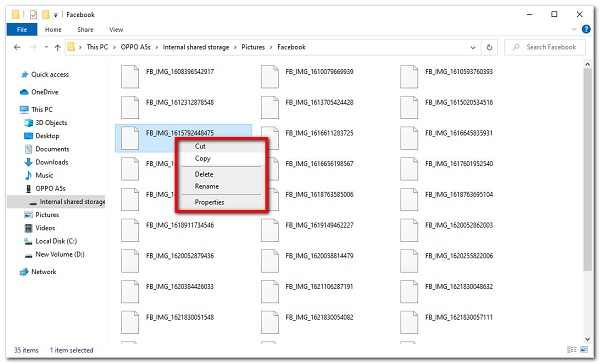This screenshot has width=600, height=364.
Task: Select file FB_IMG_1612312878548 icon
Action: coord(130,107)
